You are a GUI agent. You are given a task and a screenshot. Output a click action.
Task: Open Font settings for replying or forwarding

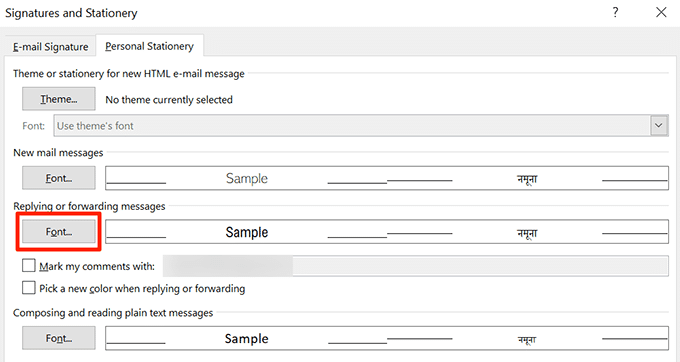[59, 232]
